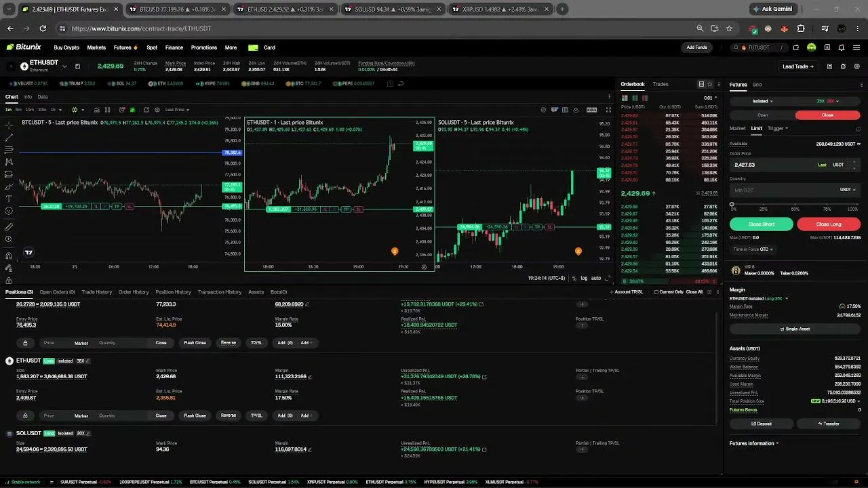Click Flash Close for ETHUSDT position
Image resolution: width=868 pixels, height=488 pixels.
[195, 415]
